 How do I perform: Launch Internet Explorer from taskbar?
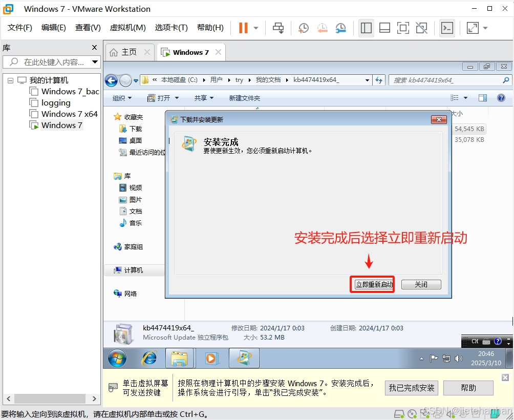click(149, 358)
